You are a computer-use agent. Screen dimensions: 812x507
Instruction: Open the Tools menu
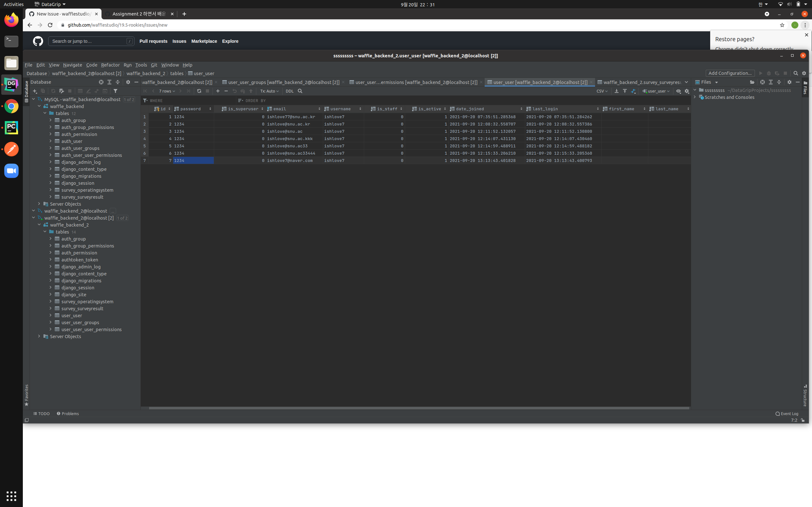[x=141, y=65]
